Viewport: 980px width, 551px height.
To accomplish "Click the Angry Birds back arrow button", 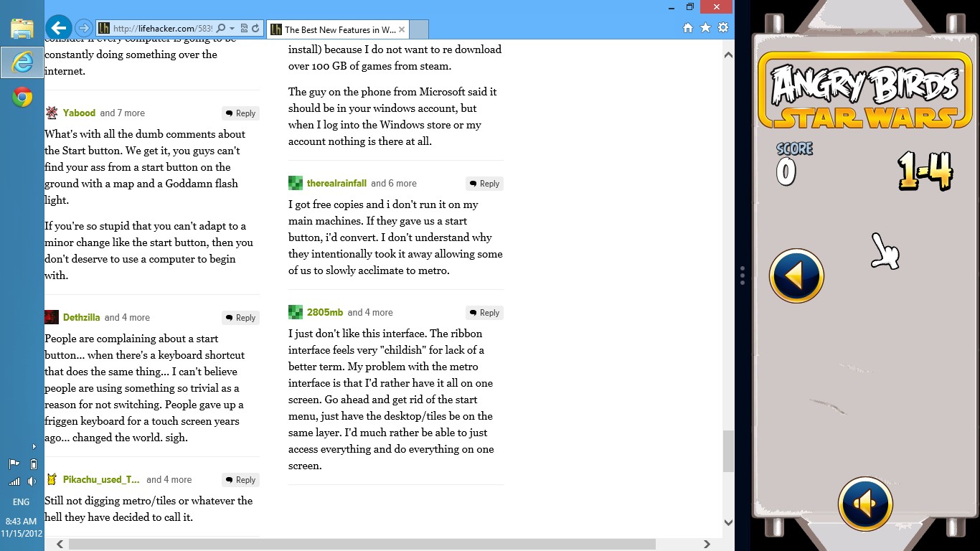I will 796,275.
